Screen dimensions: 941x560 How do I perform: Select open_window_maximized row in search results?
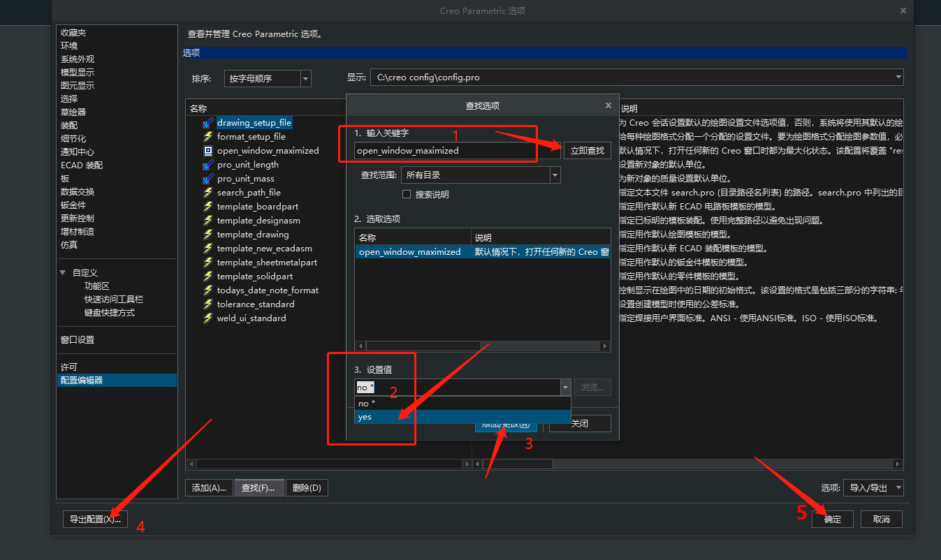(x=483, y=251)
